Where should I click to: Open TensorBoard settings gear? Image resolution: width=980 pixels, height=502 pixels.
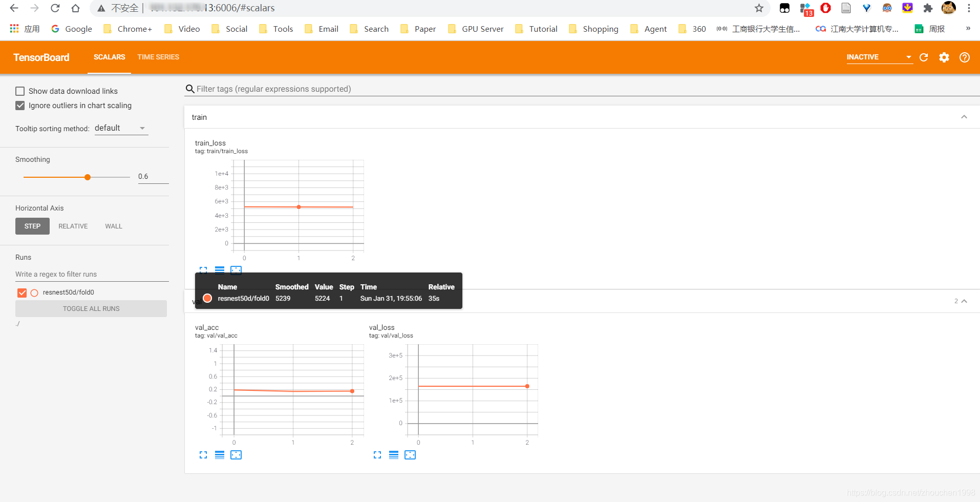point(944,57)
